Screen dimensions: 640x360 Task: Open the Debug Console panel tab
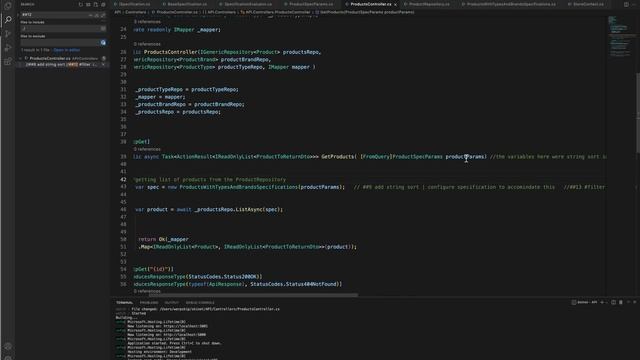[200, 303]
